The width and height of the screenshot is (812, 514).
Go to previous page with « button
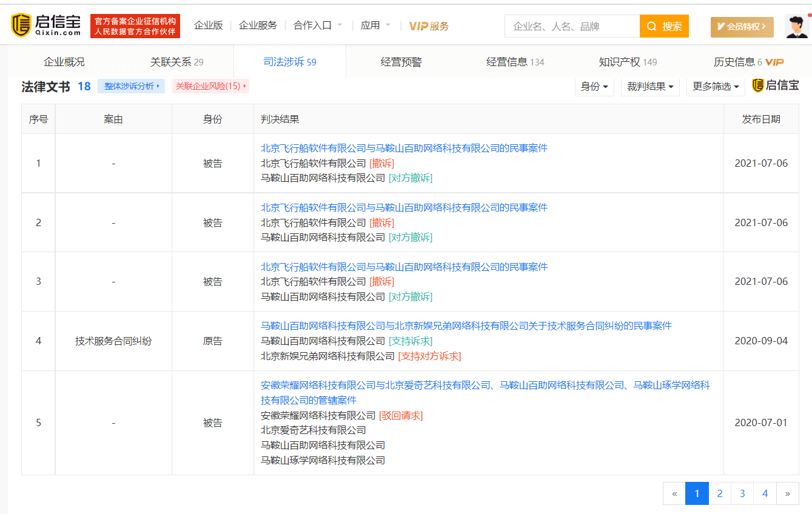tap(674, 493)
